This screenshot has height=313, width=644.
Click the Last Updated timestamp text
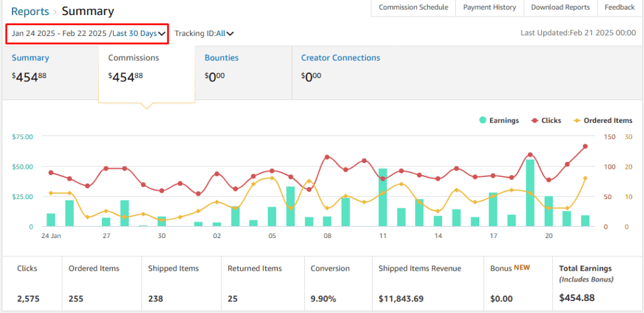click(x=579, y=33)
